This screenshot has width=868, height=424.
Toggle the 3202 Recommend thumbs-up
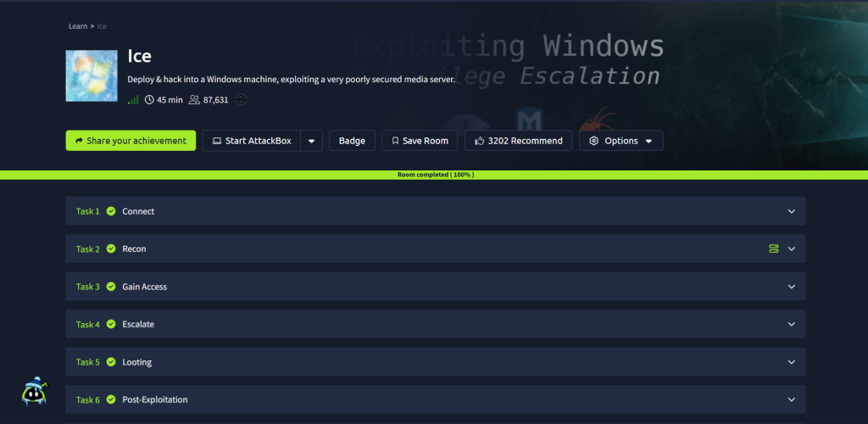coord(518,141)
